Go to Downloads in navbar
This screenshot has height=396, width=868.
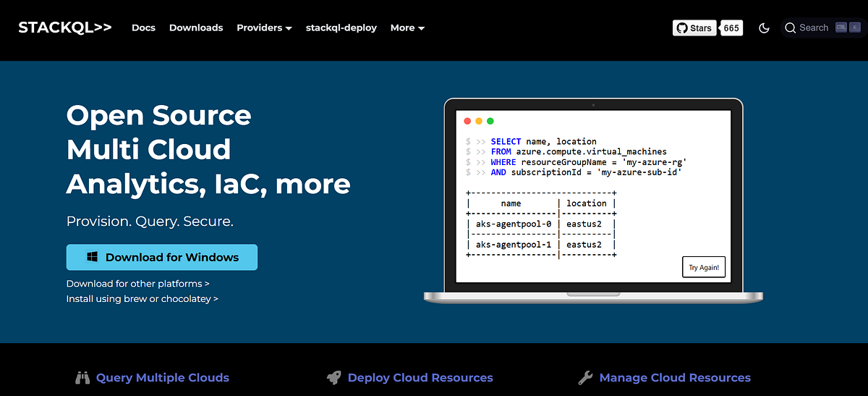(x=196, y=28)
